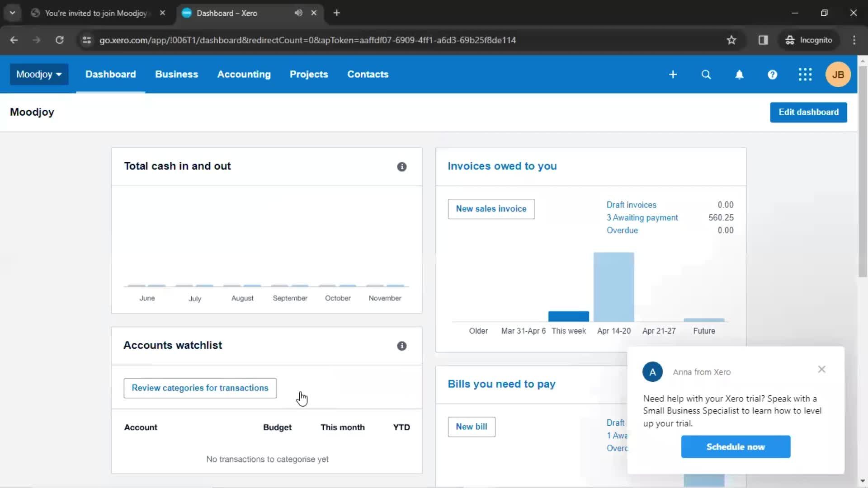
Task: Open the Accounting menu
Action: [244, 75]
